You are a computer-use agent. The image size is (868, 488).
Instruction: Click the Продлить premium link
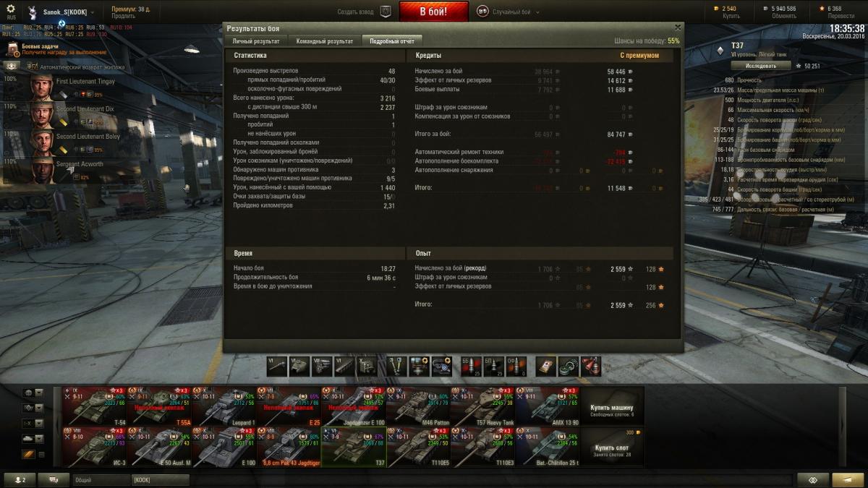(x=123, y=16)
